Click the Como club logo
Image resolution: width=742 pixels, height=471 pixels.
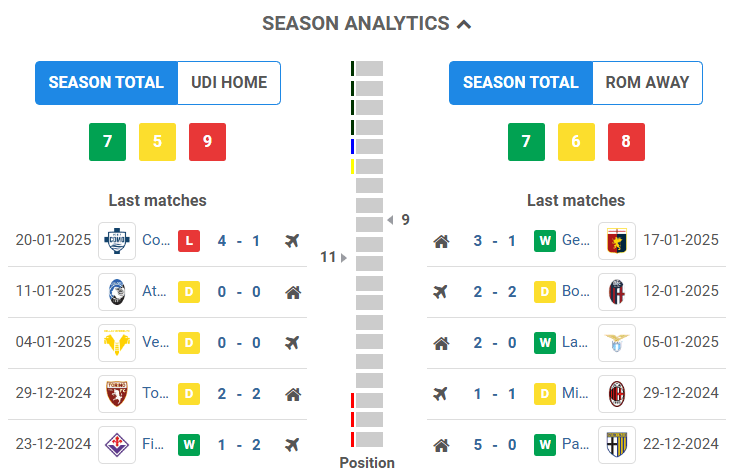point(117,241)
